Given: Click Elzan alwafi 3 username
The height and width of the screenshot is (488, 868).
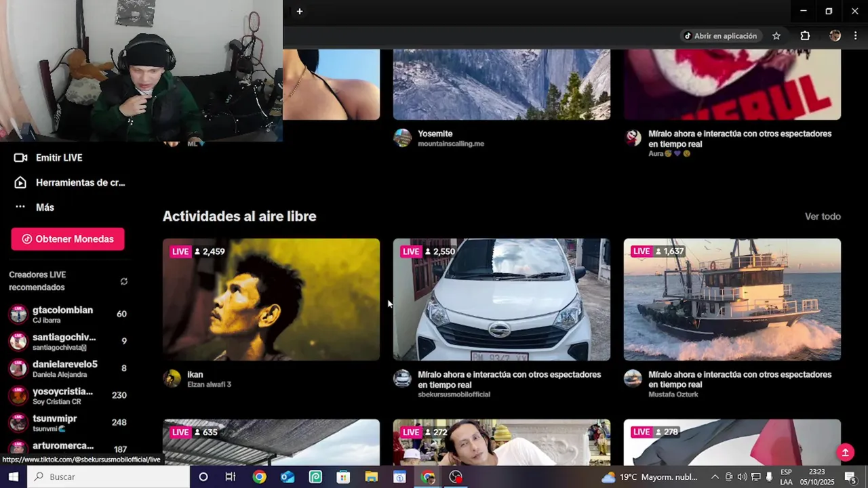Looking at the screenshot, I should (209, 384).
